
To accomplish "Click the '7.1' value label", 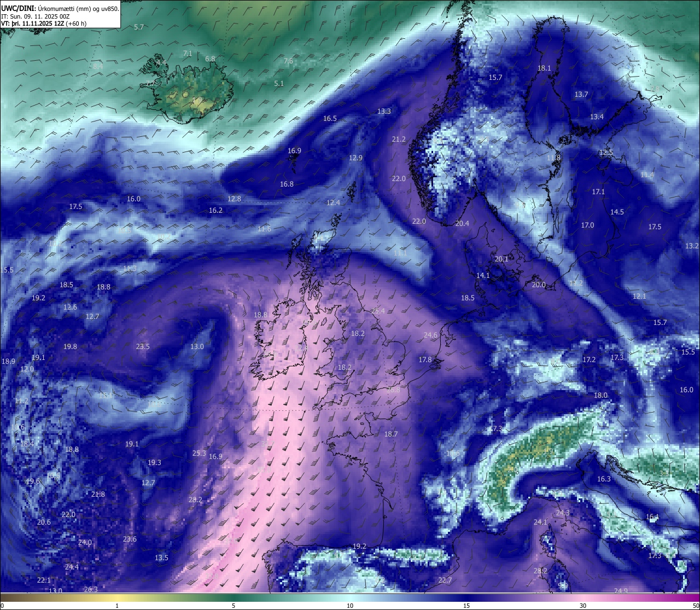I will (x=188, y=54).
